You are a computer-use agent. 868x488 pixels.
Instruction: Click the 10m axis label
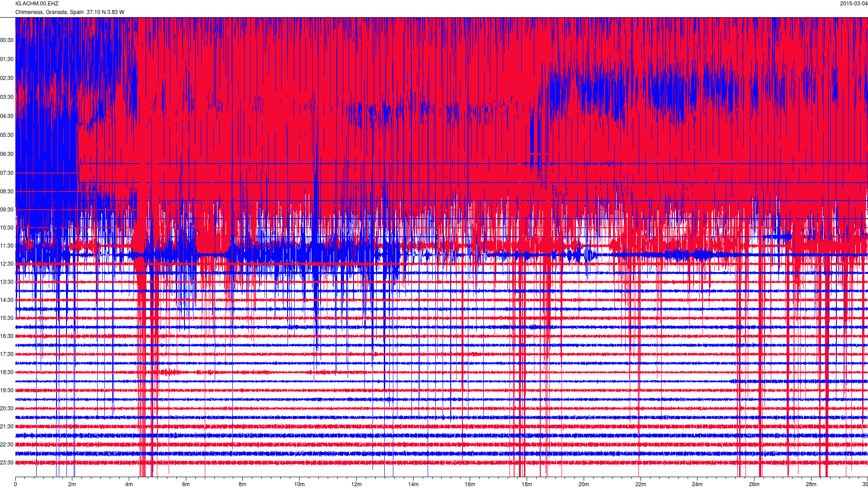pos(299,484)
